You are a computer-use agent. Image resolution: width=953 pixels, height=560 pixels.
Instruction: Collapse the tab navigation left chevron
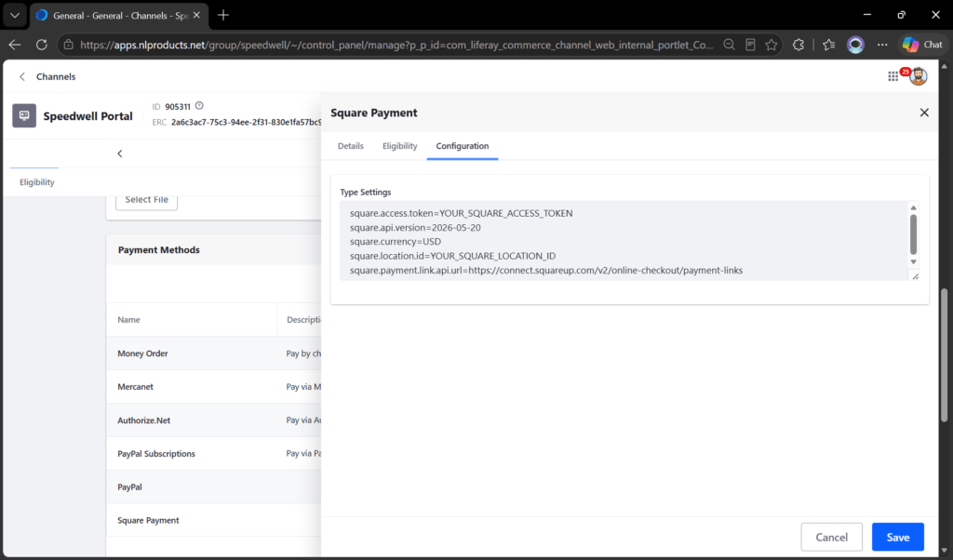120,153
